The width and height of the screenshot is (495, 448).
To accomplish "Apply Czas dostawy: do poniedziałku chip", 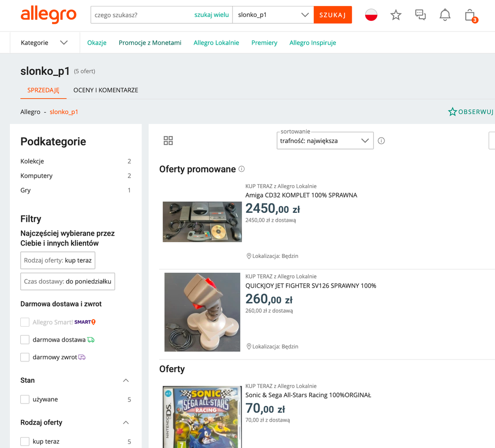I will click(67, 281).
